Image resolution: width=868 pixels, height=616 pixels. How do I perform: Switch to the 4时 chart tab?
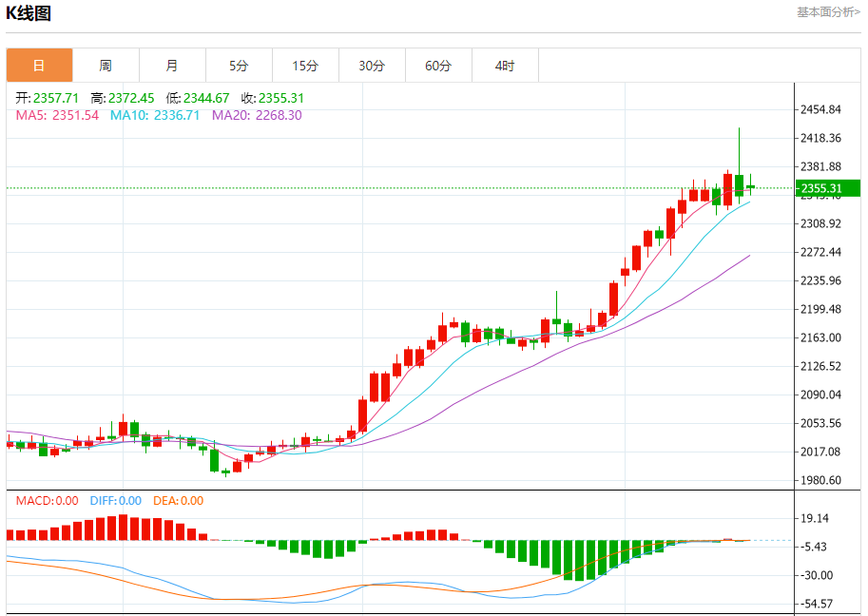505,66
